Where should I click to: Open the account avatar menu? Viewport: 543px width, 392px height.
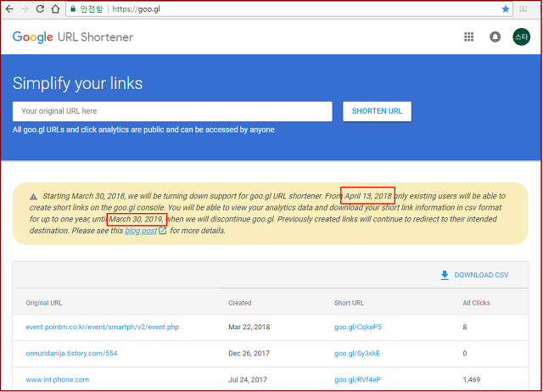click(x=521, y=36)
